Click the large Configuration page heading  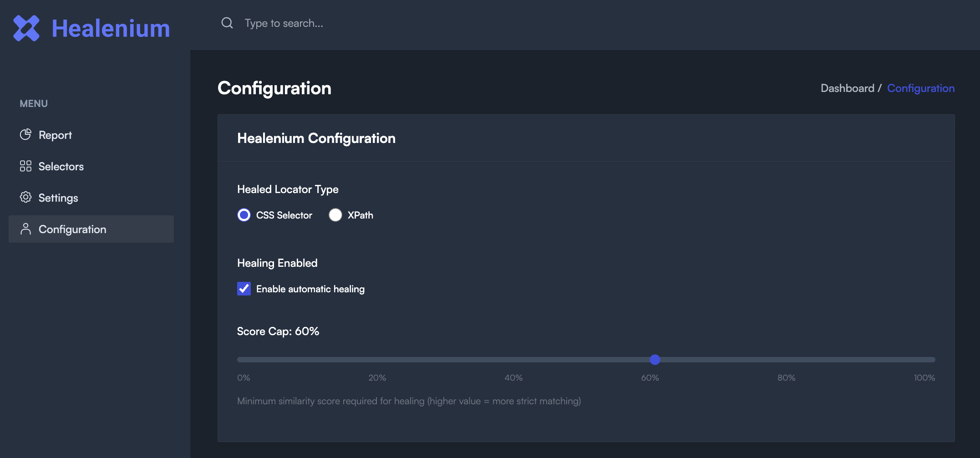(274, 88)
